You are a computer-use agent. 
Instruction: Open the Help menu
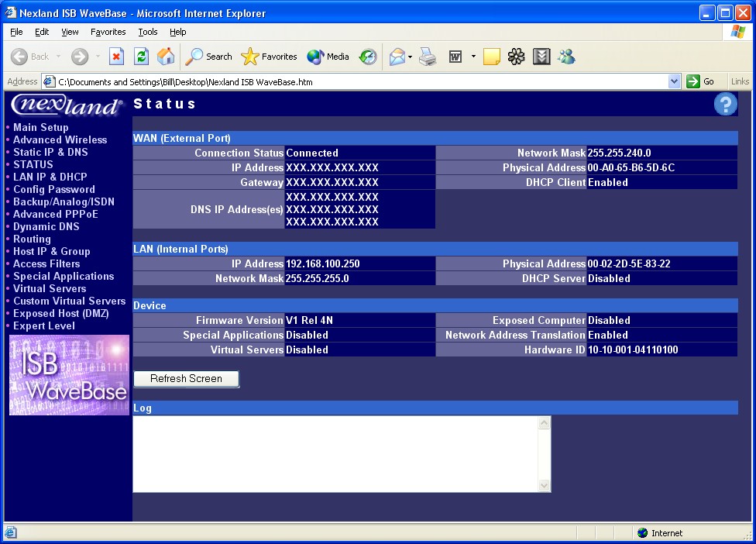pyautogui.click(x=177, y=32)
